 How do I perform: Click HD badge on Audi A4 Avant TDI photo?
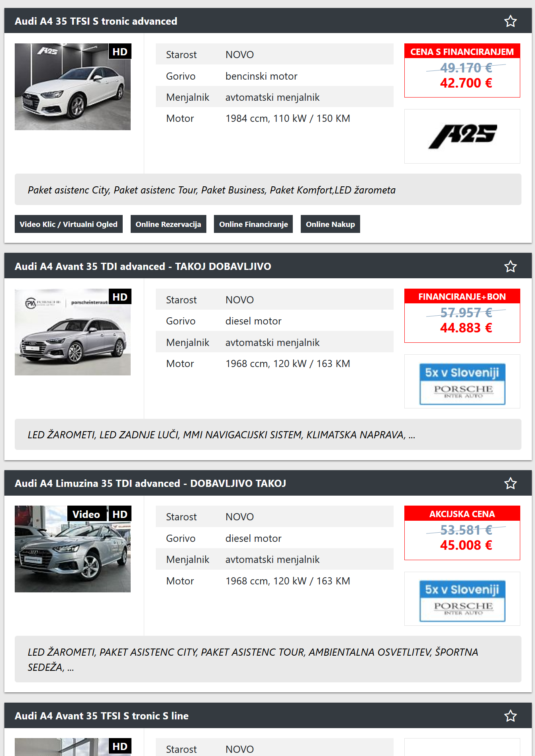point(120,297)
